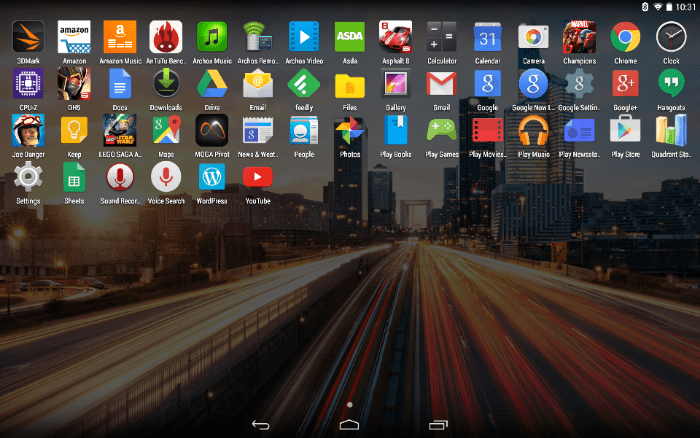The height and width of the screenshot is (438, 700).
Task: Open the WordPress app
Action: point(212,177)
